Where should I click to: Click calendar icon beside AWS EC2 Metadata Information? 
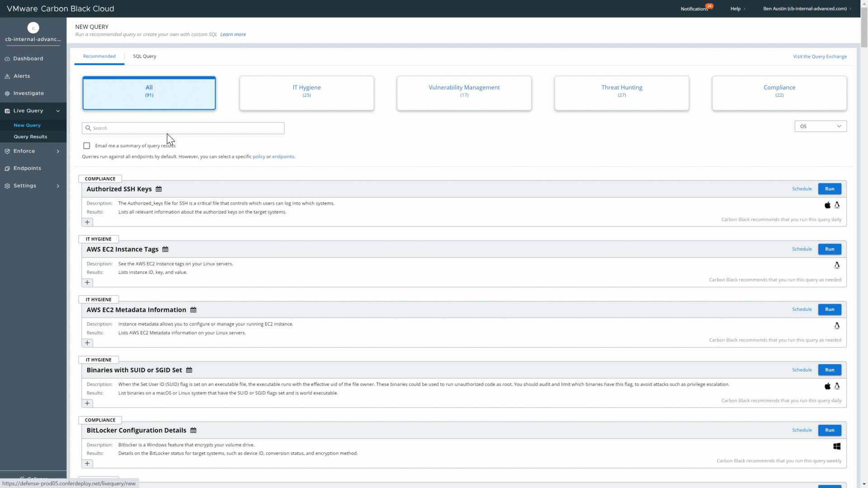point(193,310)
